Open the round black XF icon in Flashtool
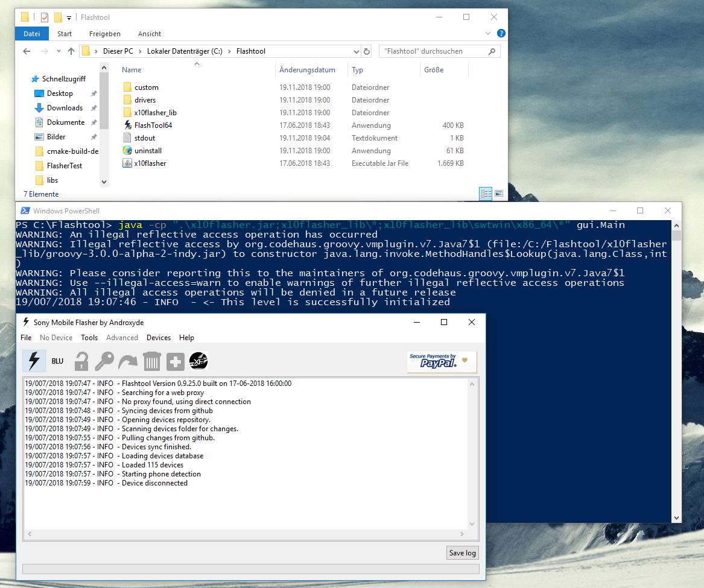 (198, 361)
